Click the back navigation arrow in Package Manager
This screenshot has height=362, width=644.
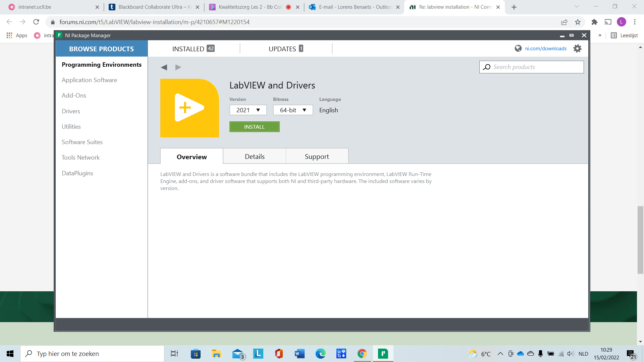pos(164,67)
